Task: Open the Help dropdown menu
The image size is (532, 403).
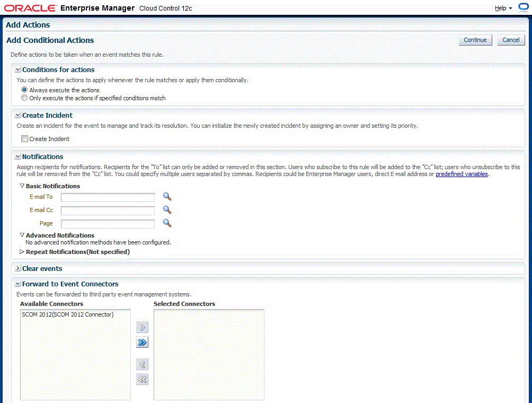Action: pos(500,8)
